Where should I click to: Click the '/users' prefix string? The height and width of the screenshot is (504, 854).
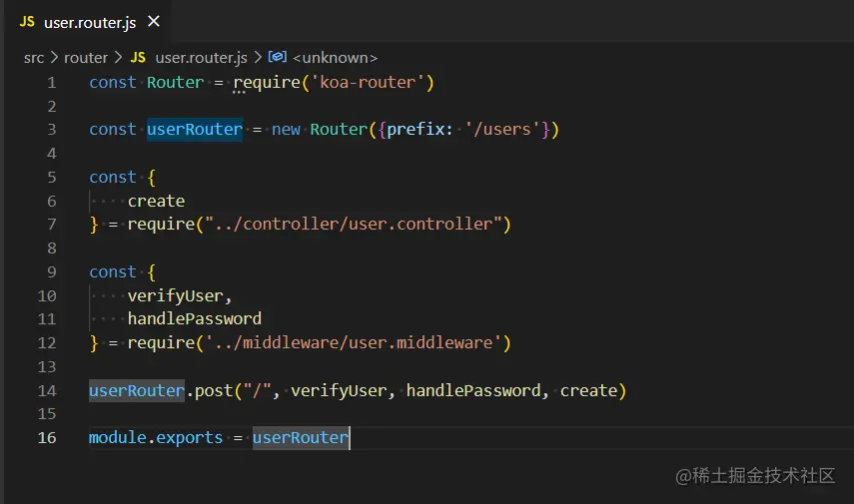502,130
